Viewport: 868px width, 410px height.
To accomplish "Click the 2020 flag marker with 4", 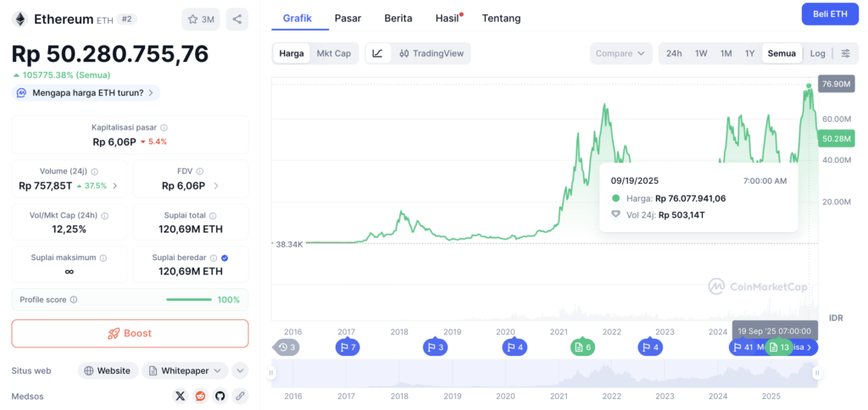I will [515, 347].
